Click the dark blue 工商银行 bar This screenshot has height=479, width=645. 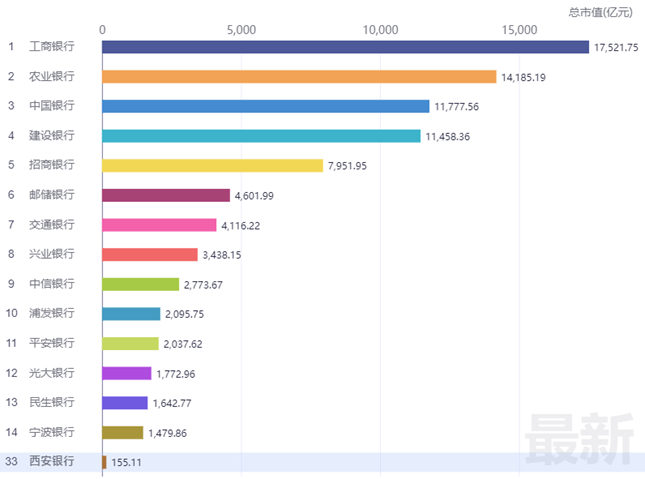pos(346,47)
